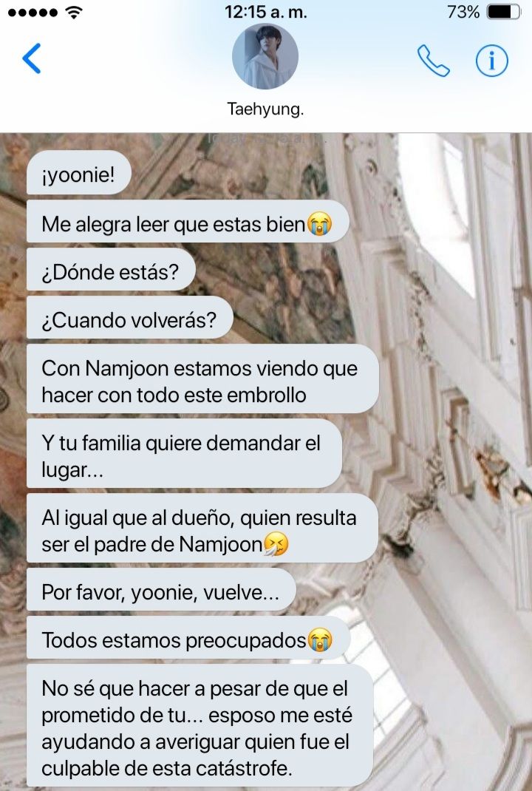Tap the sneezing emoji after Namjoon
Viewport: 532px width, 791px height.
tap(276, 544)
